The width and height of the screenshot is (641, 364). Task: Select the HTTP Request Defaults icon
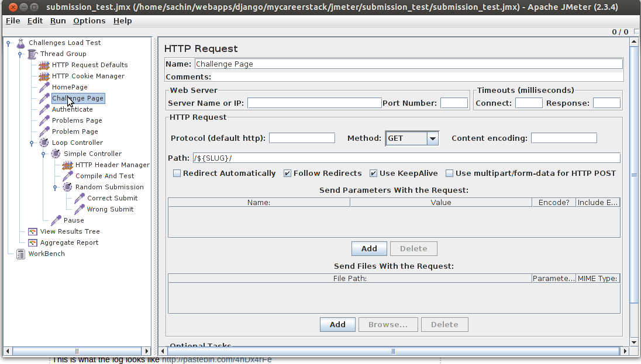pos(44,65)
